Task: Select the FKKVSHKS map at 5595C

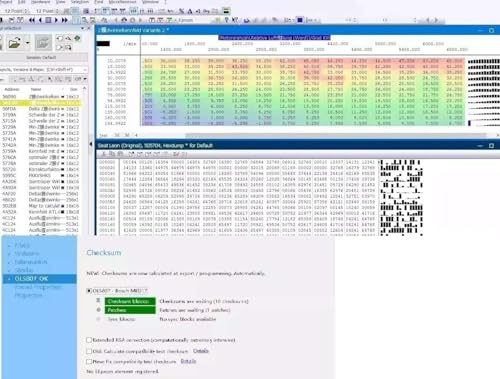Action: point(40,175)
